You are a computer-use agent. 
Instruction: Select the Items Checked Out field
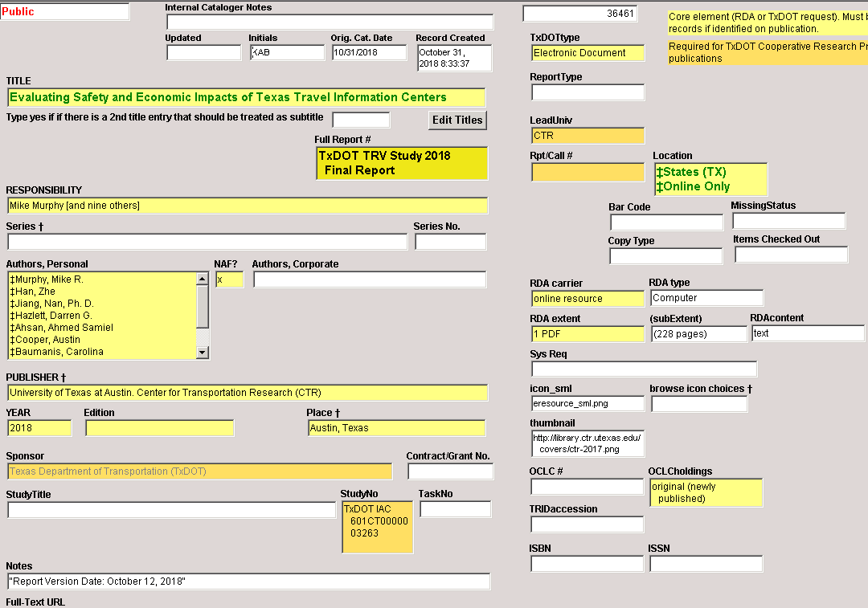click(791, 255)
